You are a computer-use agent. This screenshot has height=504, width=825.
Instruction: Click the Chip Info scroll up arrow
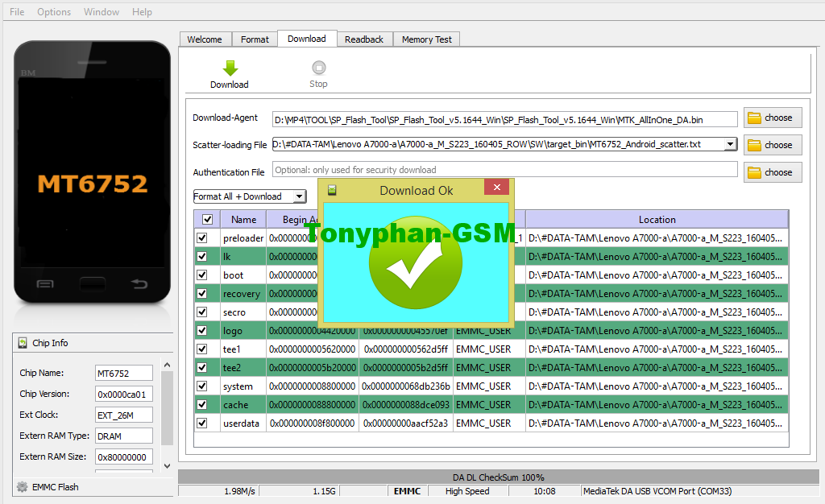(167, 365)
